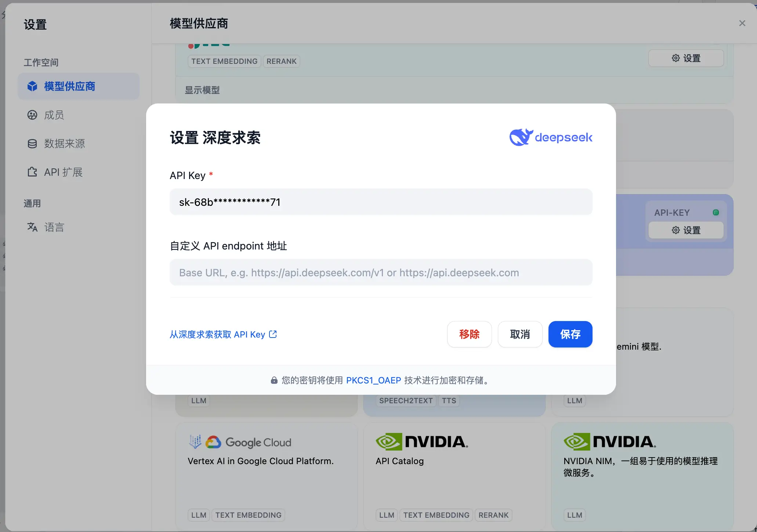
Task: Click the TEXT EMBEDDING tag in top card
Action: (224, 61)
